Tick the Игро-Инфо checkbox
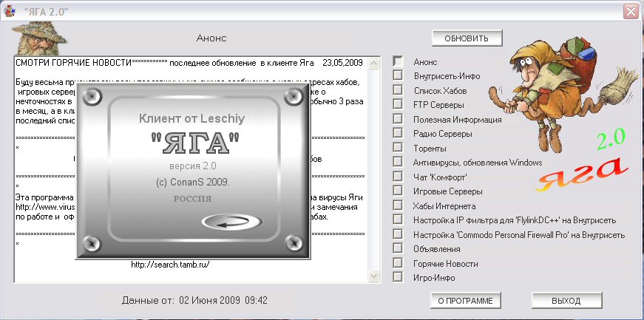The width and height of the screenshot is (644, 320). 398,277
